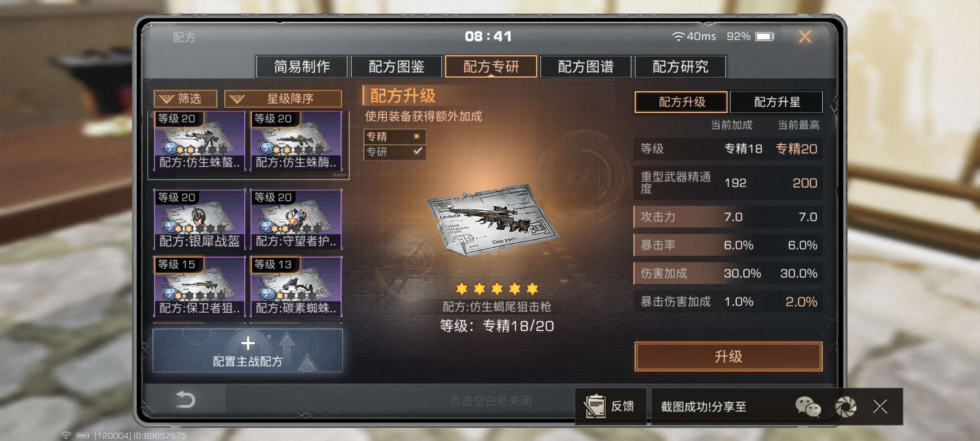Switch to 配方升星 sub-tab
Image resolution: width=980 pixels, height=441 pixels.
[777, 102]
